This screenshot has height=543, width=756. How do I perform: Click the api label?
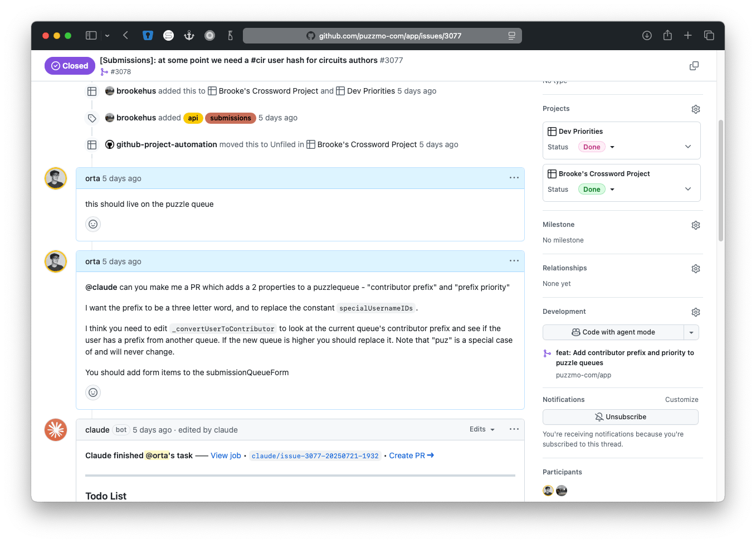click(193, 118)
